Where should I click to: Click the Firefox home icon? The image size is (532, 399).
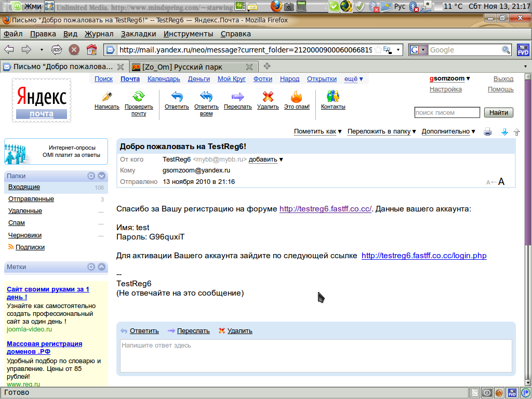[x=91, y=49]
